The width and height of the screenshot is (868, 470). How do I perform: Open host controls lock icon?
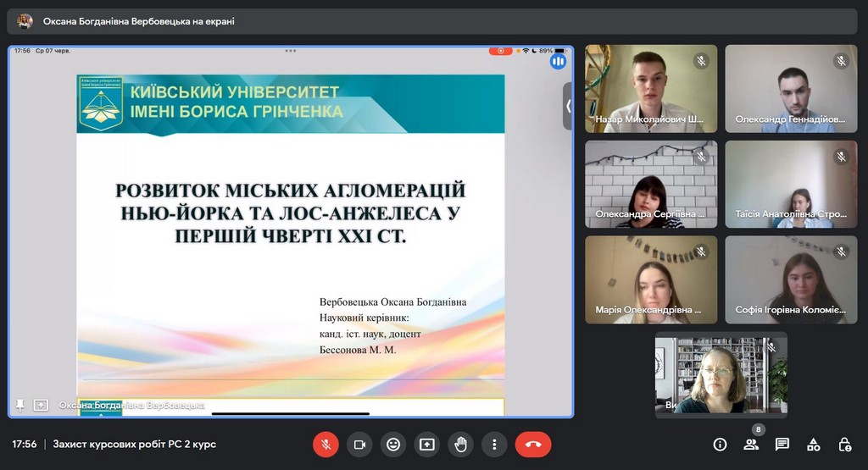coord(844,444)
